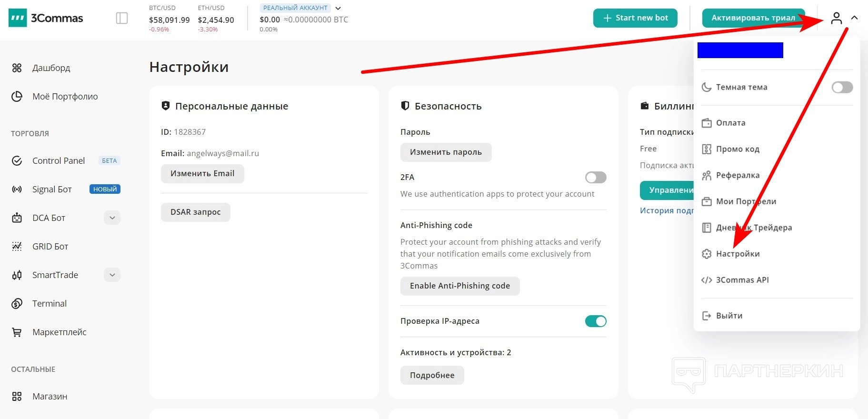The image size is (868, 419).
Task: Click the Start new bot button
Action: point(635,18)
